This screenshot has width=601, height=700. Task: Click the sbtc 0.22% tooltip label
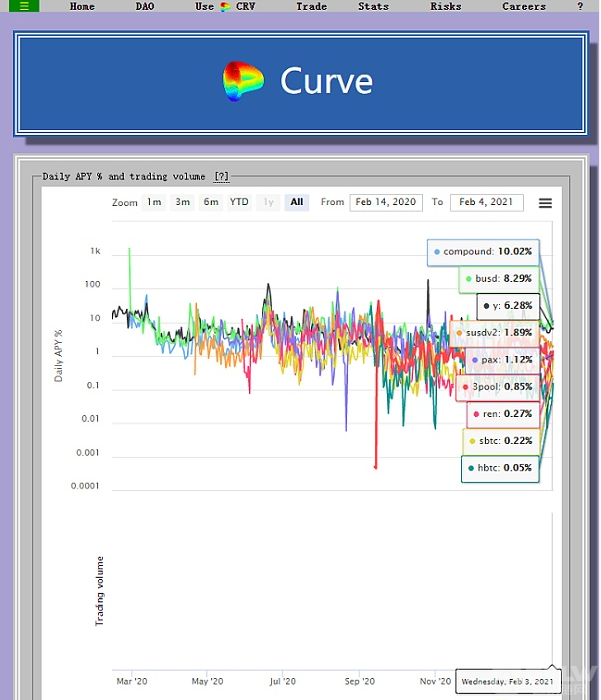[x=501, y=441]
